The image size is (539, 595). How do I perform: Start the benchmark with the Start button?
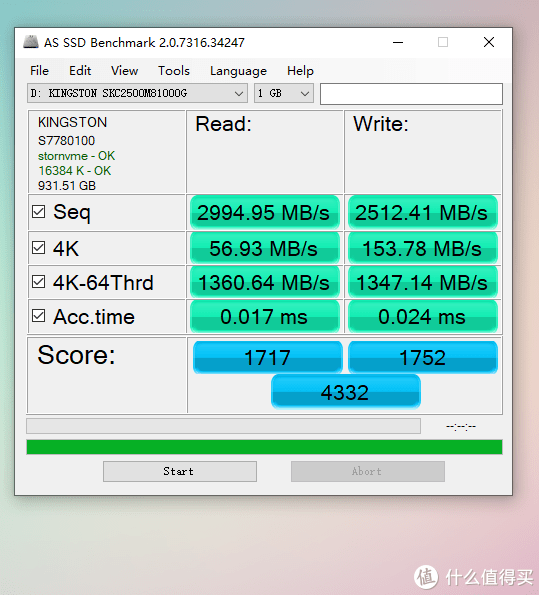point(180,471)
